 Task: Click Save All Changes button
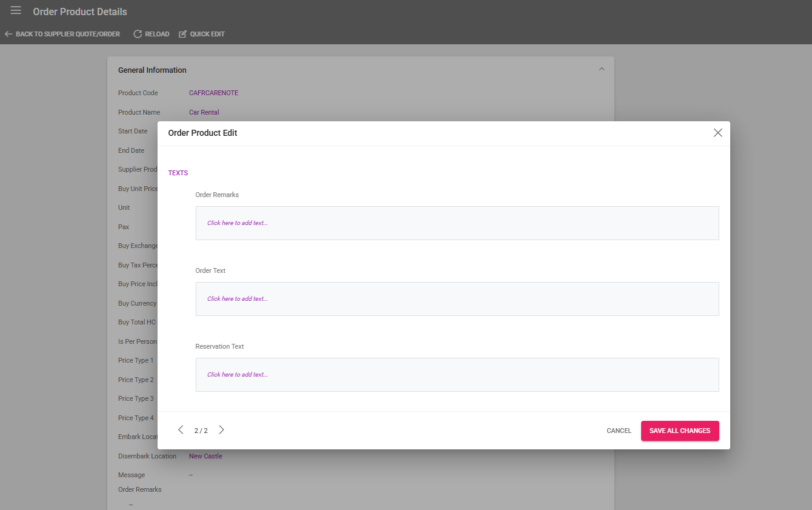[680, 431]
